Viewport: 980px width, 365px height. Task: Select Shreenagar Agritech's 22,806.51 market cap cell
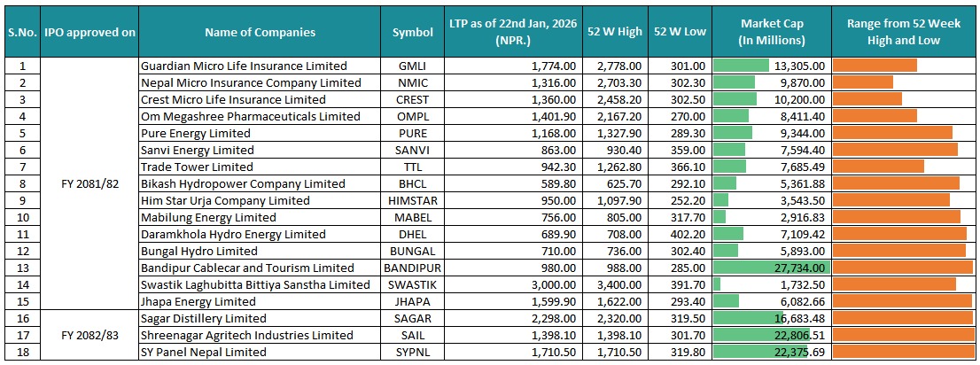click(x=772, y=335)
